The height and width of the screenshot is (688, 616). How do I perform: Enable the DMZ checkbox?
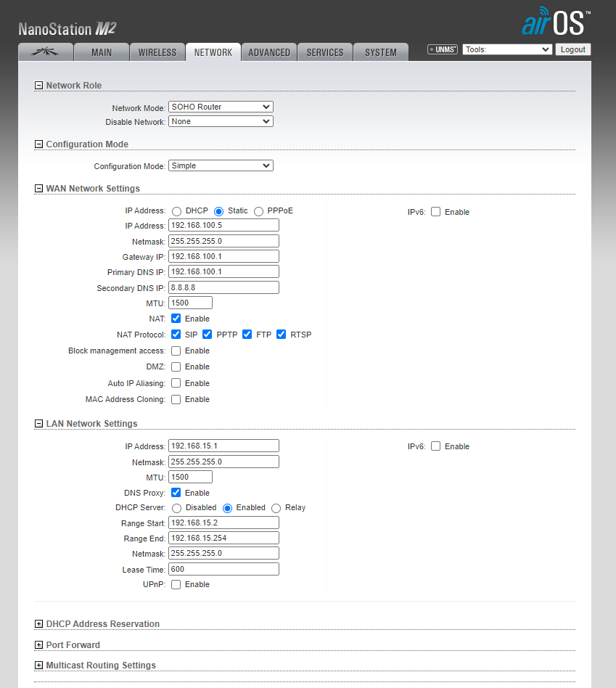(x=176, y=366)
